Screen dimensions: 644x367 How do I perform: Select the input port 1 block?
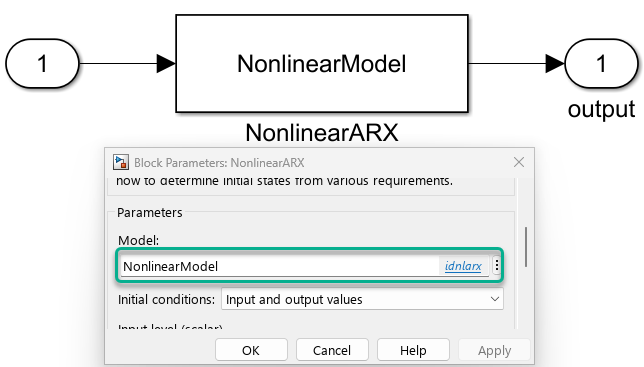(42, 64)
